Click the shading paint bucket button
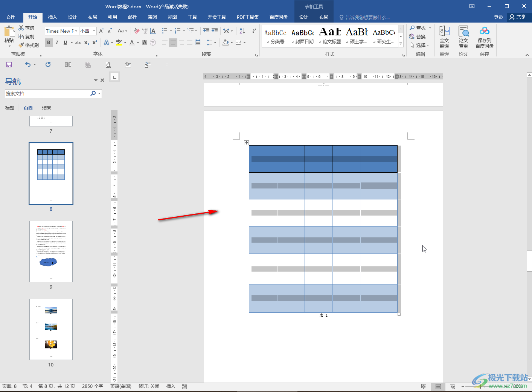Screen dimensions: 532x392 tap(226, 43)
